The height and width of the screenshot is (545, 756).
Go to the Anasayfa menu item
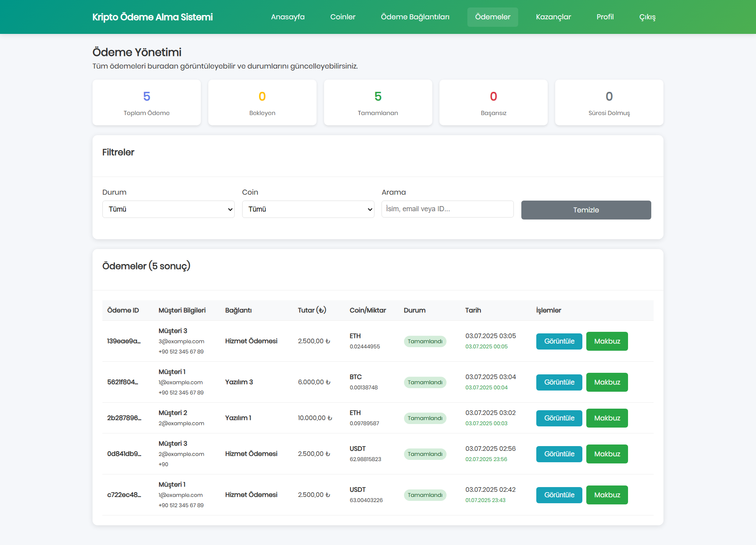click(288, 17)
